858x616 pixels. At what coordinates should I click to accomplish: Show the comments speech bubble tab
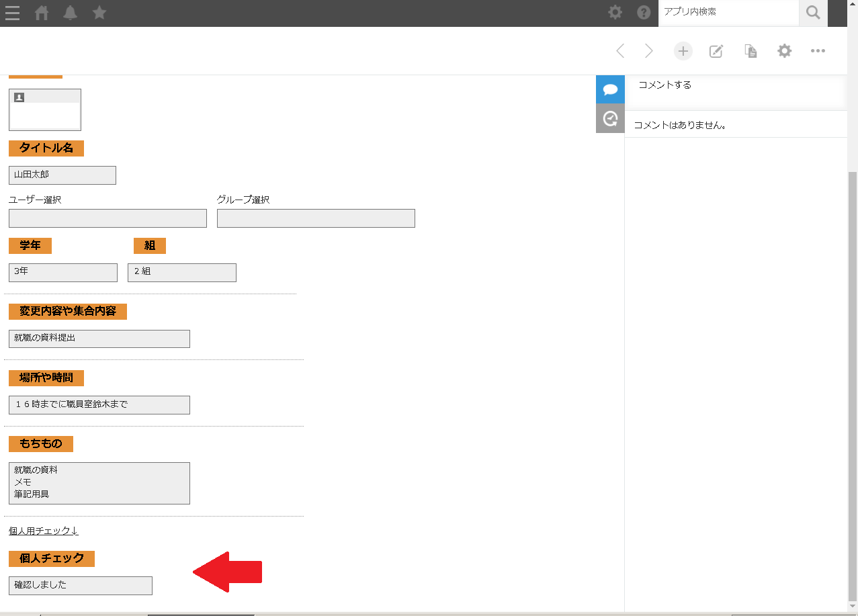610,89
